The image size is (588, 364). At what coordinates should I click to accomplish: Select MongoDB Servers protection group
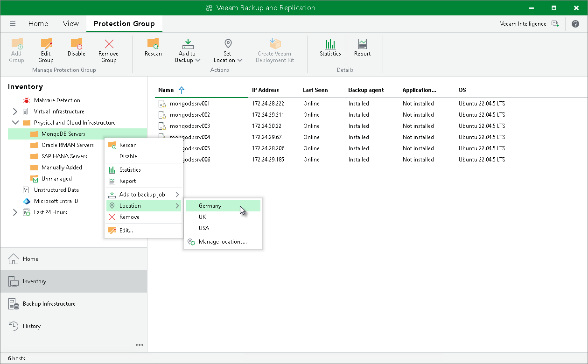pos(63,134)
